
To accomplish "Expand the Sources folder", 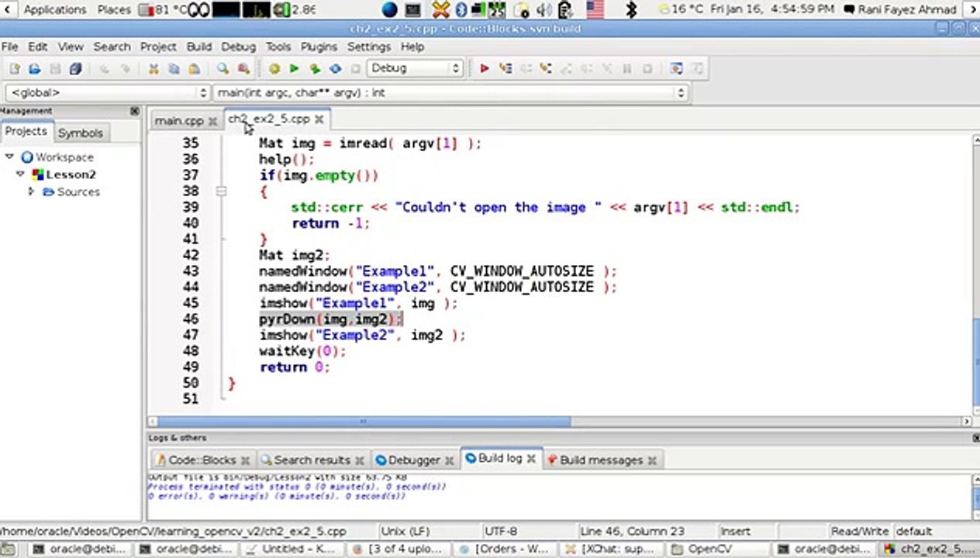I will click(32, 191).
